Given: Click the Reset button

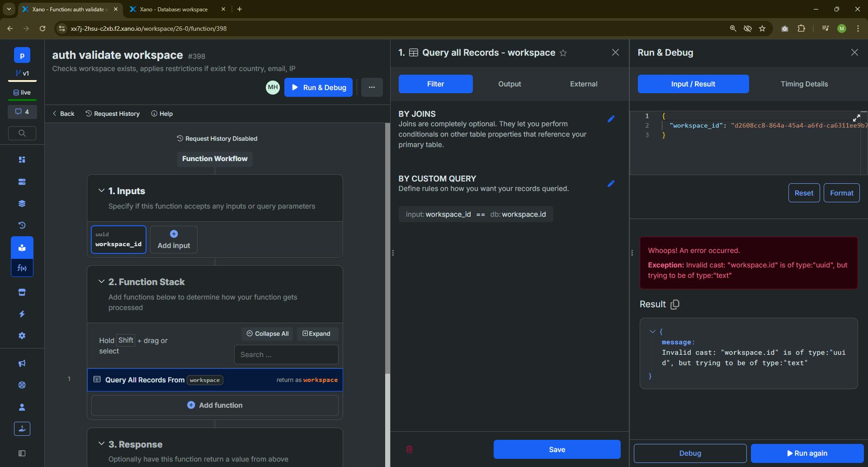Looking at the screenshot, I should pos(804,193).
